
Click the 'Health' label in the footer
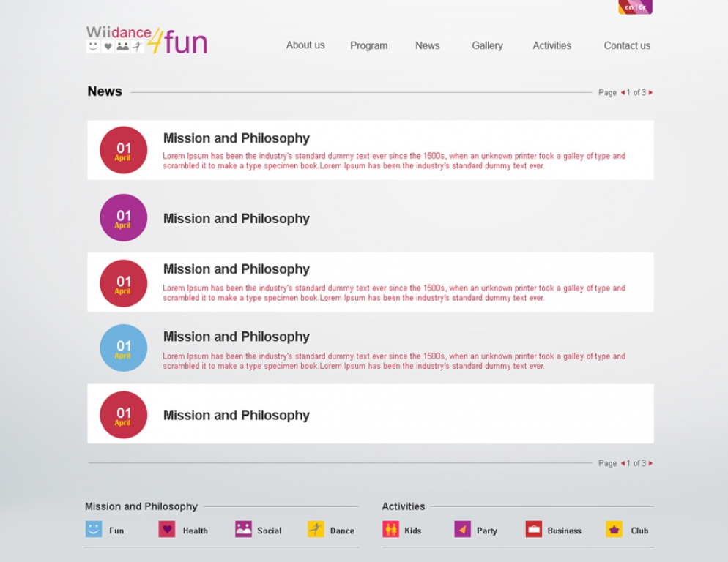(x=196, y=531)
